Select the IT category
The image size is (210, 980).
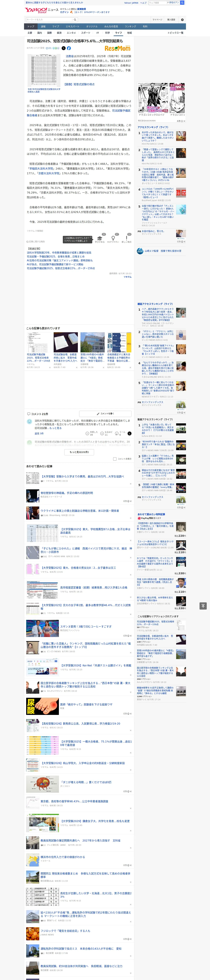tap(98, 33)
